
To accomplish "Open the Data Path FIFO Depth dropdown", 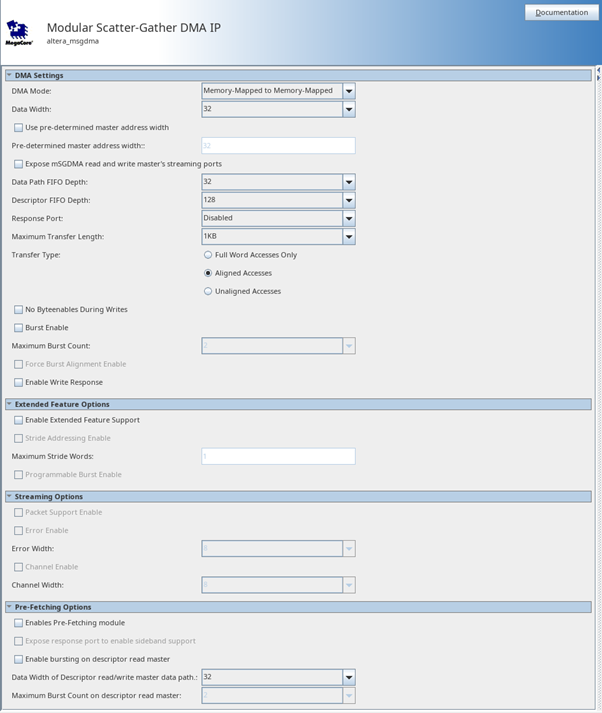I will point(278,182).
